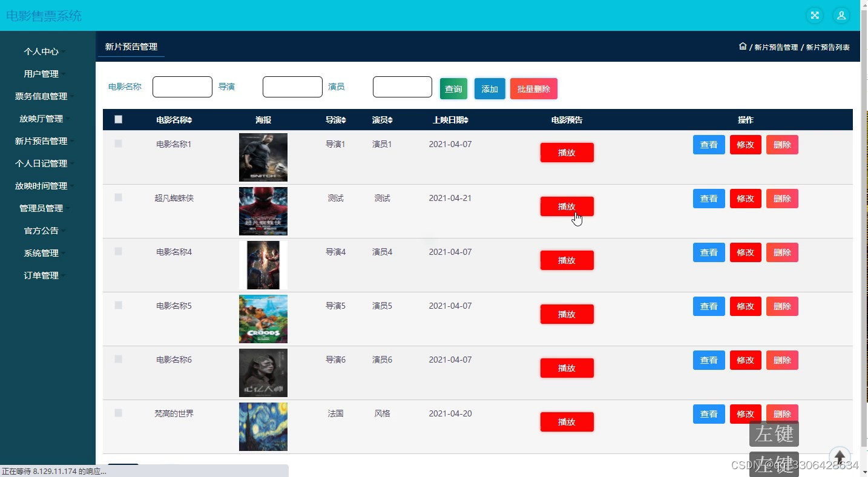Sort by 演员 column header

tap(382, 120)
